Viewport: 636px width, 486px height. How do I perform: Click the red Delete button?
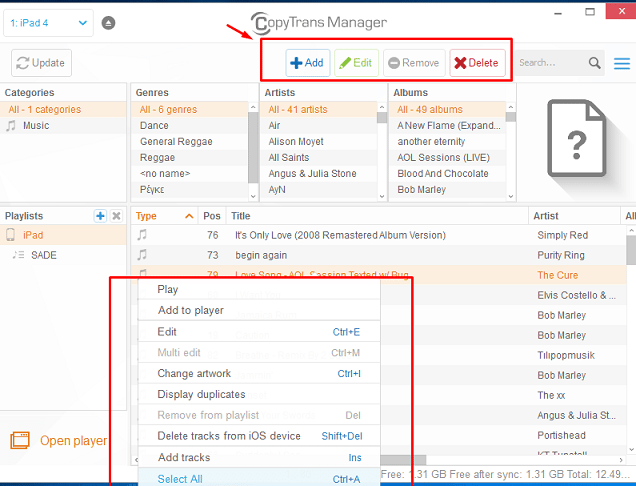(477, 63)
